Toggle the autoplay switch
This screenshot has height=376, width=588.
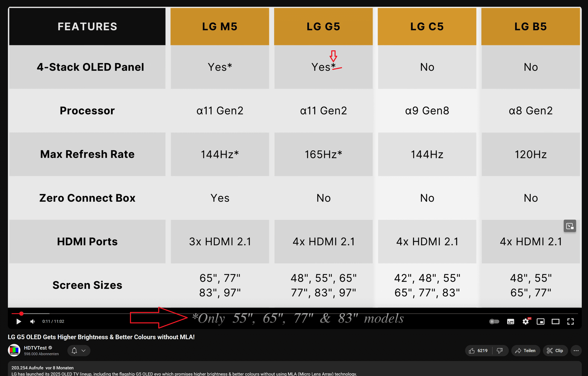tap(494, 321)
